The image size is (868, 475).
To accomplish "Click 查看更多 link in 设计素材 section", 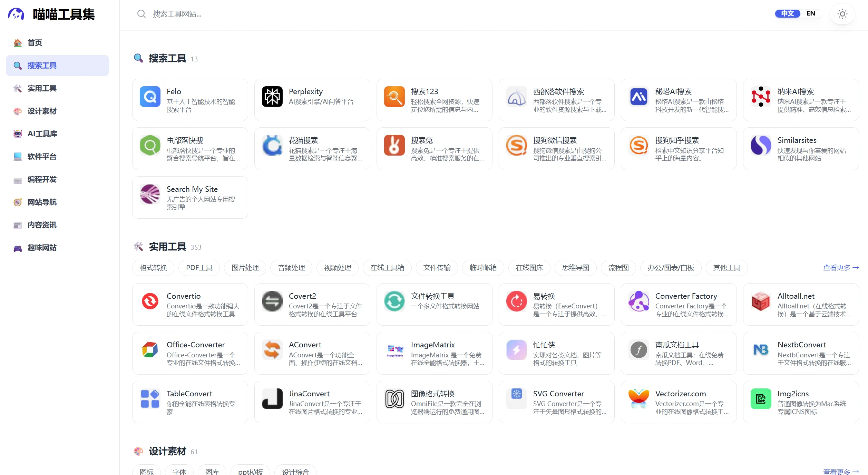I will 841,472.
